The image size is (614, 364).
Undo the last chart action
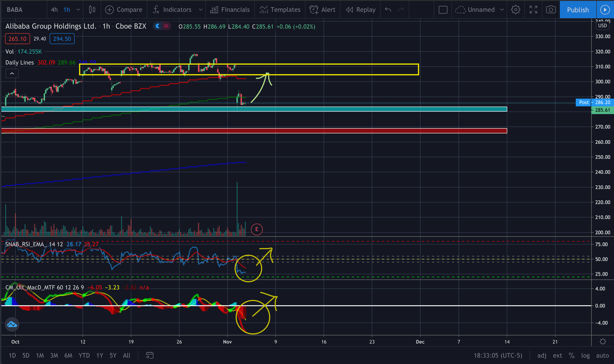pyautogui.click(x=388, y=10)
